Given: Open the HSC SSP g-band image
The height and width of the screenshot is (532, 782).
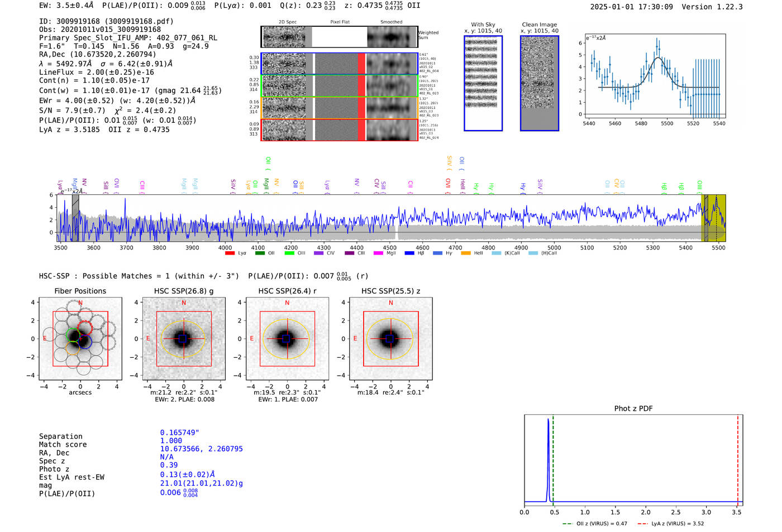Looking at the screenshot, I should pyautogui.click(x=184, y=339).
